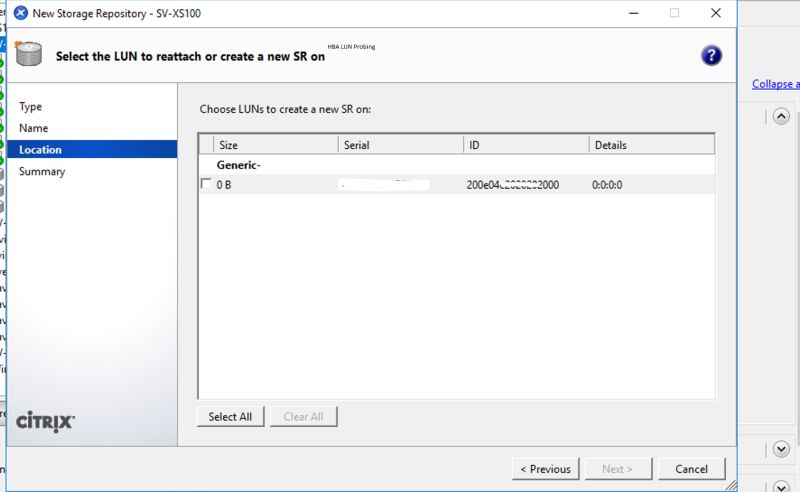Click the storage disk icon in the wizard header
The height and width of the screenshot is (492, 800).
29,54
